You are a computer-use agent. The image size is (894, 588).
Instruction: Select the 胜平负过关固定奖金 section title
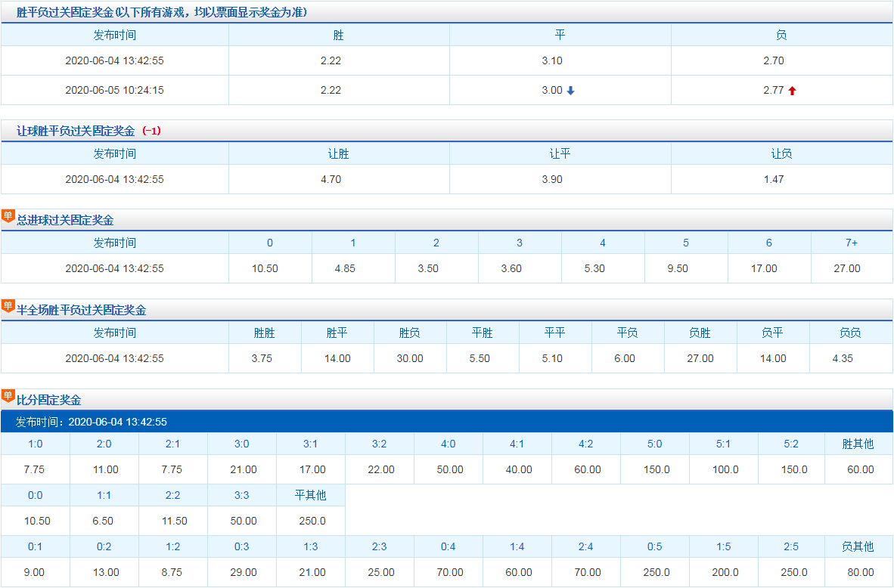point(161,13)
